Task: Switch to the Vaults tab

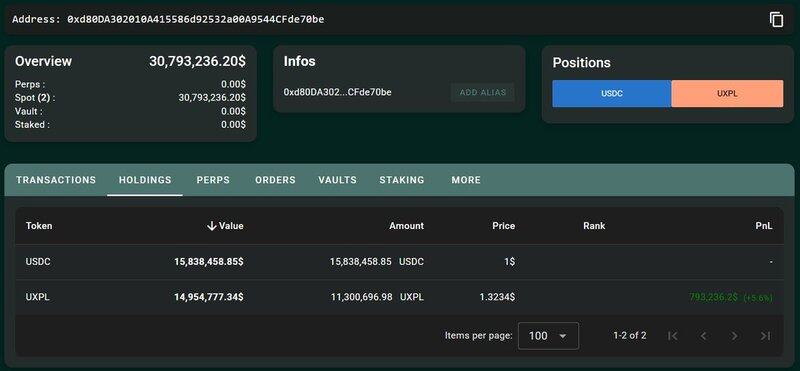Action: click(338, 180)
